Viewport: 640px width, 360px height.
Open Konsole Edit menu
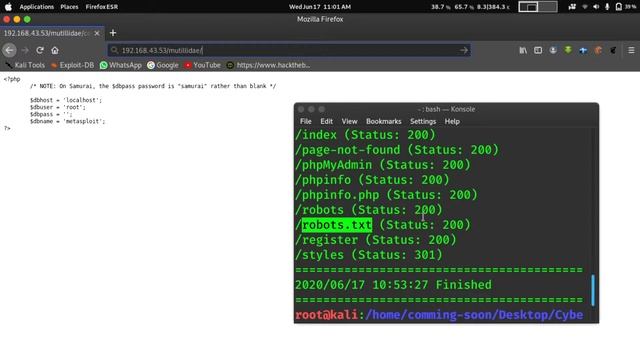[x=327, y=121]
